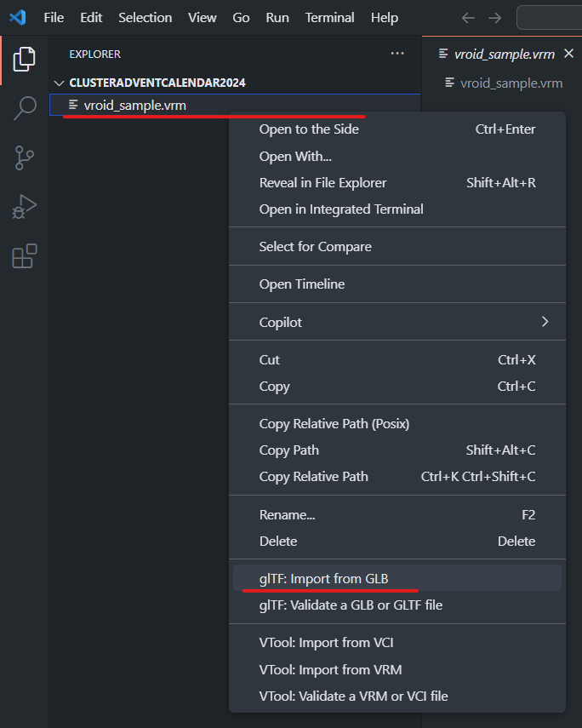
Task: Click the back navigation arrow
Action: (468, 18)
